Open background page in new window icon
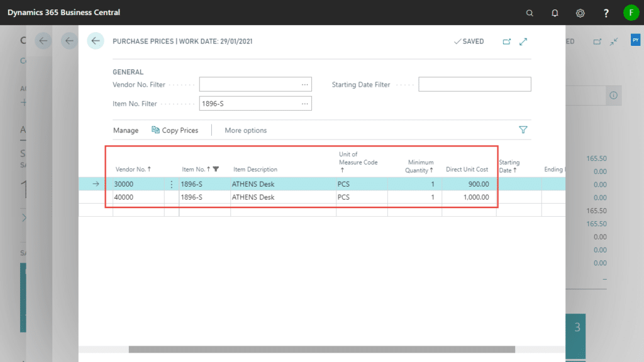 597,41
